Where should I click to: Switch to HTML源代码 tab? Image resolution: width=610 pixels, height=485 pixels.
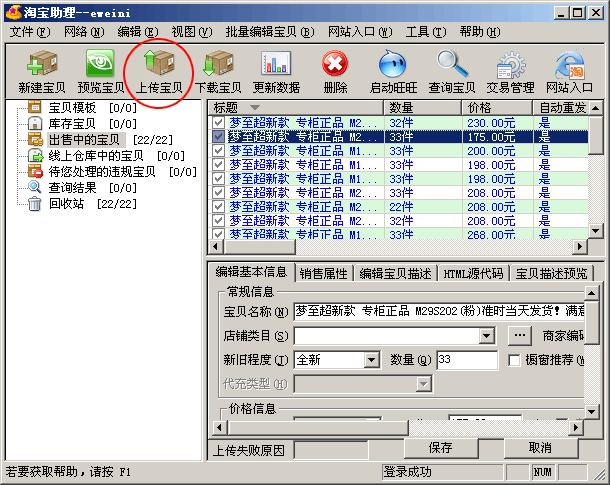(x=473, y=273)
